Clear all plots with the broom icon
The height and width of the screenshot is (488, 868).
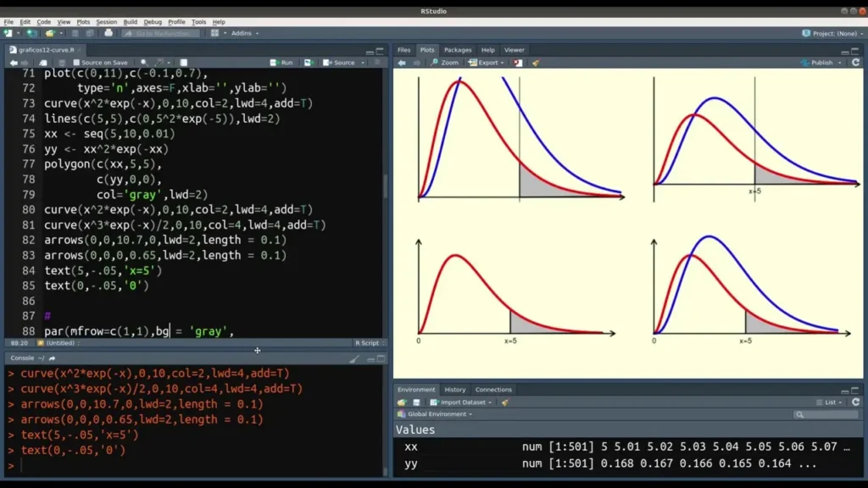coord(536,63)
